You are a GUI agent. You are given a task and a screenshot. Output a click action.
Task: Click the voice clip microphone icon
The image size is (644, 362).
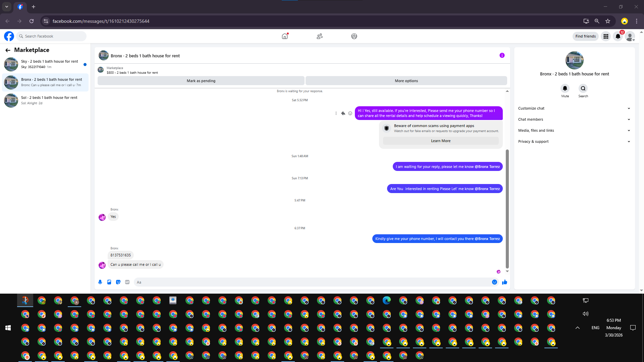coord(100,282)
